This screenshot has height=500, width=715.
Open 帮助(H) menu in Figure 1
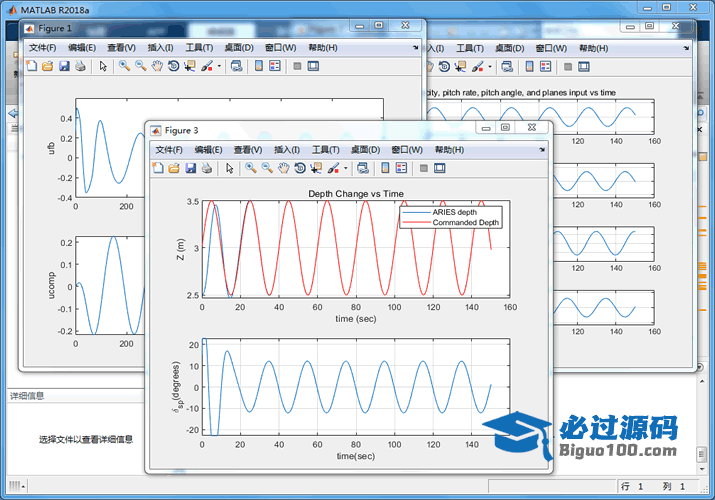point(323,48)
